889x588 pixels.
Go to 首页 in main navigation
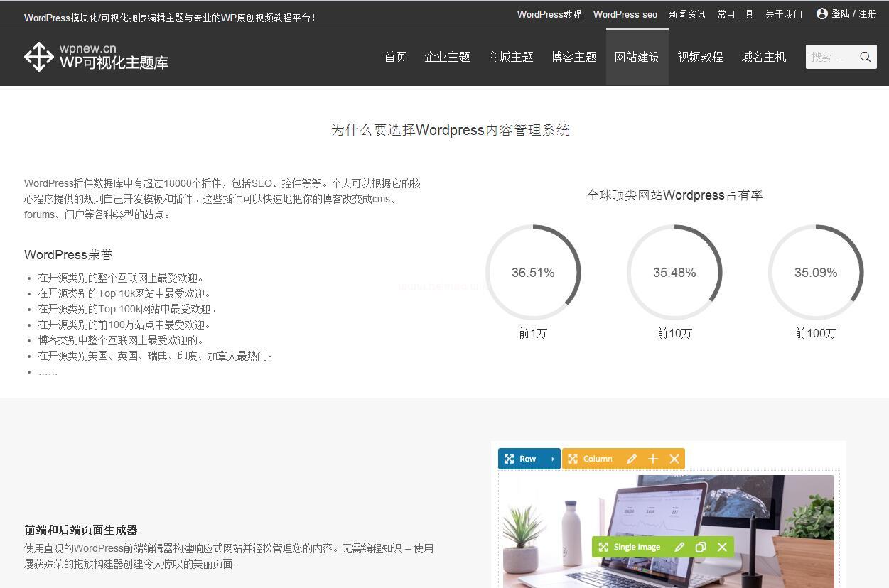(395, 57)
